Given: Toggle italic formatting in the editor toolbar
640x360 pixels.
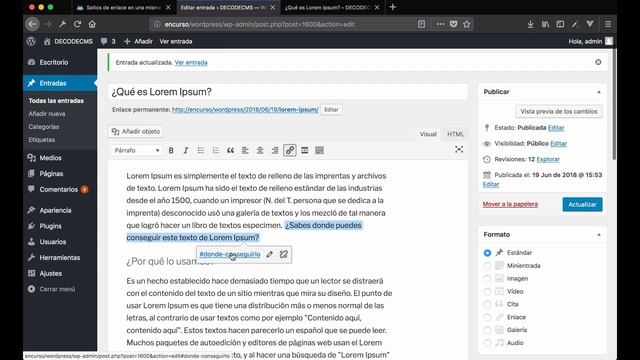Looking at the screenshot, I should [186, 150].
